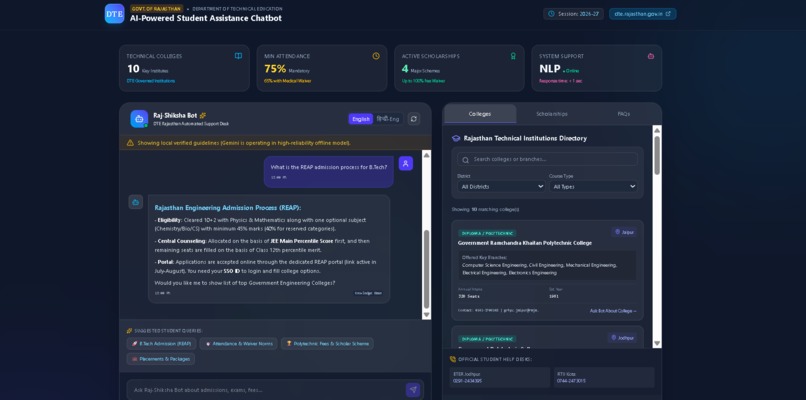Click the clock icon on Min Attendance card
The image size is (806, 400).
pos(376,56)
